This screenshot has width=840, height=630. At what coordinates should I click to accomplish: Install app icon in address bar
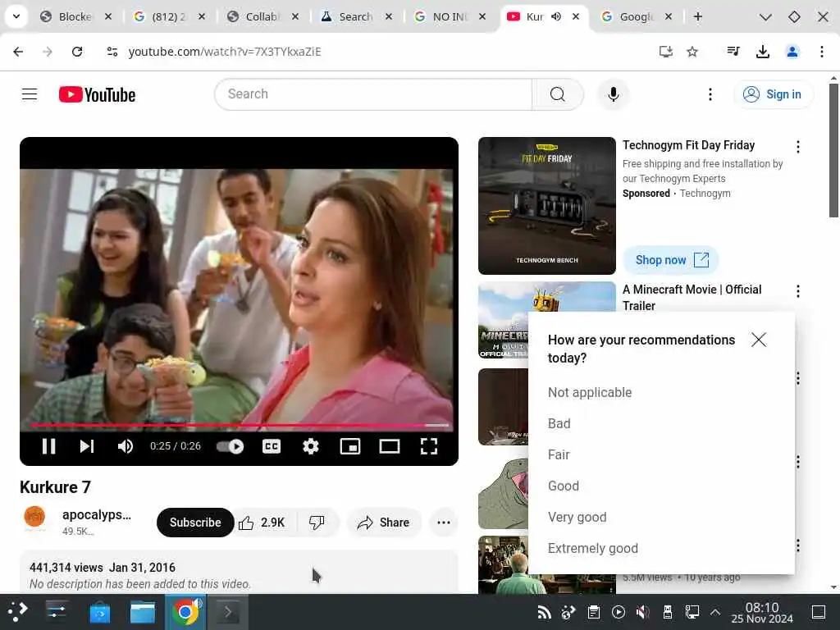coord(665,52)
